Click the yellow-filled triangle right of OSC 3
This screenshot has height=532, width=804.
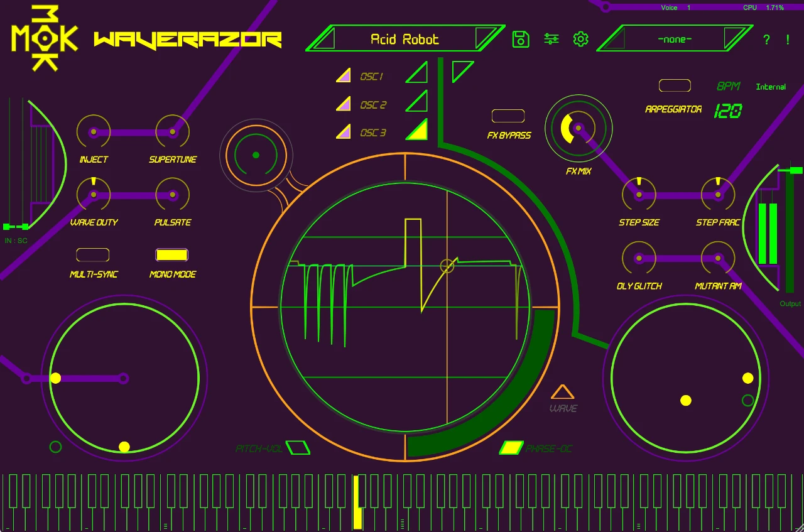(418, 129)
